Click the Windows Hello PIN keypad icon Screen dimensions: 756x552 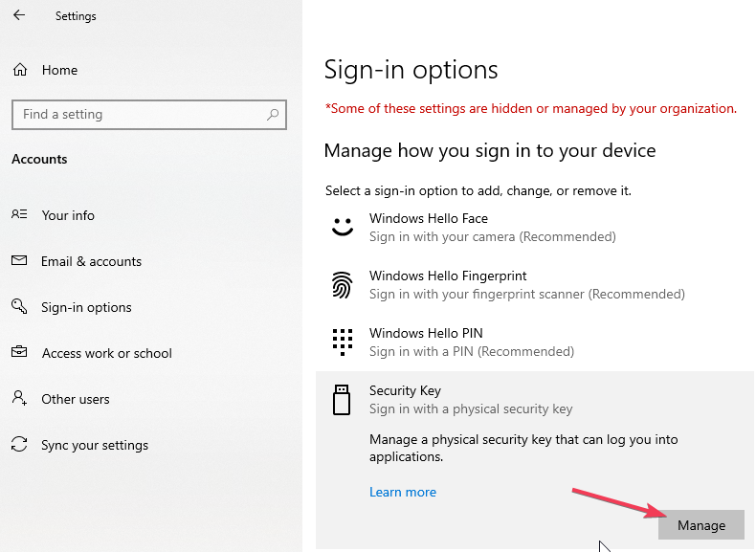343,342
